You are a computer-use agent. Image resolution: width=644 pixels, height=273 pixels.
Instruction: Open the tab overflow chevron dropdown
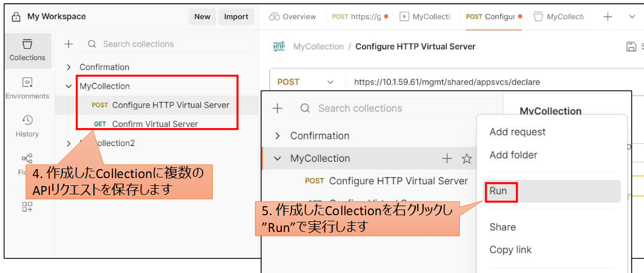pyautogui.click(x=633, y=17)
